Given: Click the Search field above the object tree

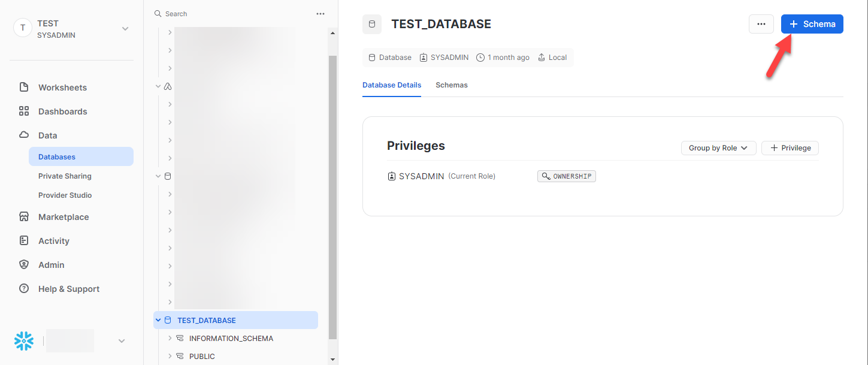Looking at the screenshot, I should 177,13.
